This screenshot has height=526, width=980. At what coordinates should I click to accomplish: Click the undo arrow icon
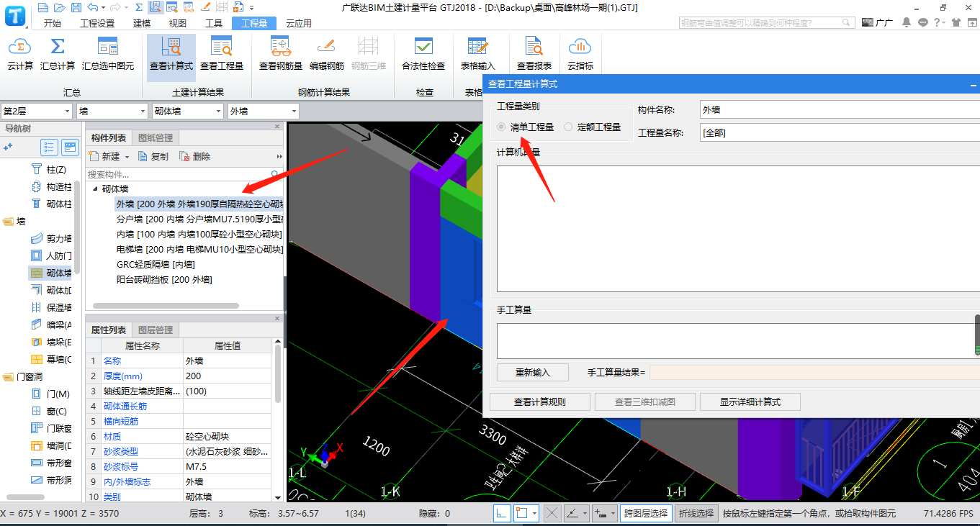[91, 7]
